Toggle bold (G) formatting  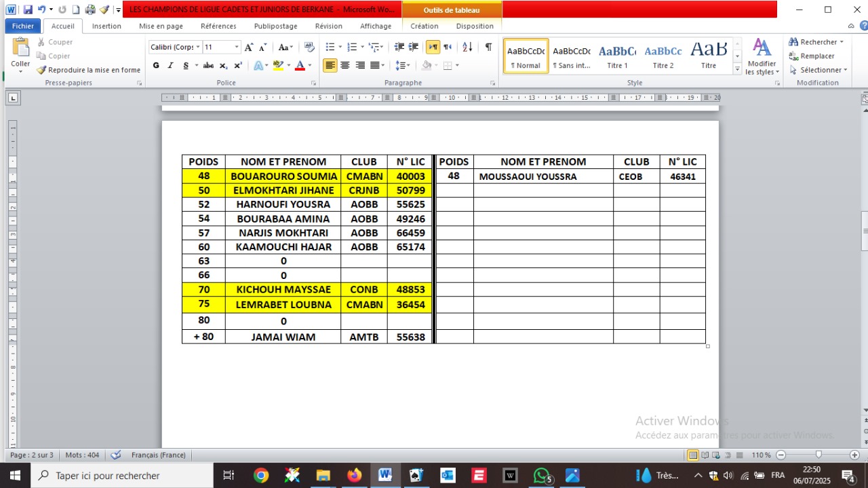tap(156, 66)
